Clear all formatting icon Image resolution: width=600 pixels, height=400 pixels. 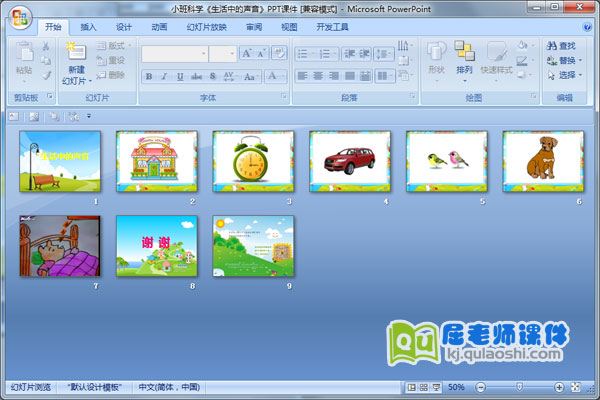(x=279, y=53)
